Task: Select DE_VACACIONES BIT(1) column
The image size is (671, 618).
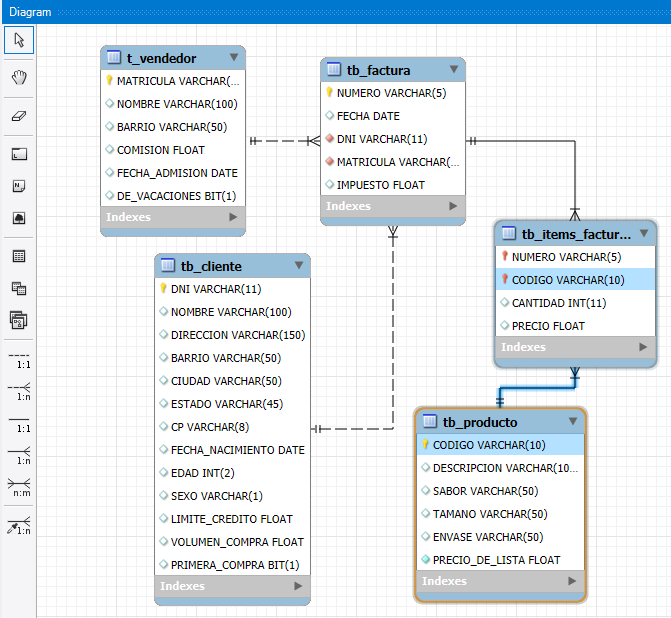Action: pyautogui.click(x=173, y=196)
